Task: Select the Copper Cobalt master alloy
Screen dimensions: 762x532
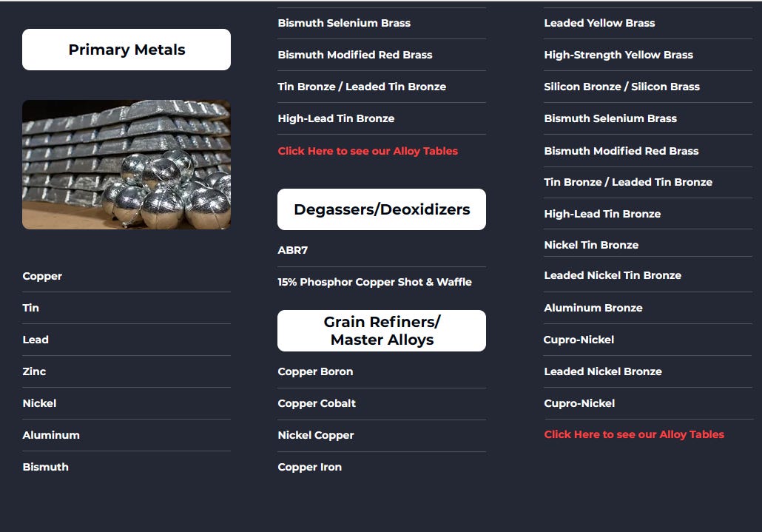Action: coord(317,403)
